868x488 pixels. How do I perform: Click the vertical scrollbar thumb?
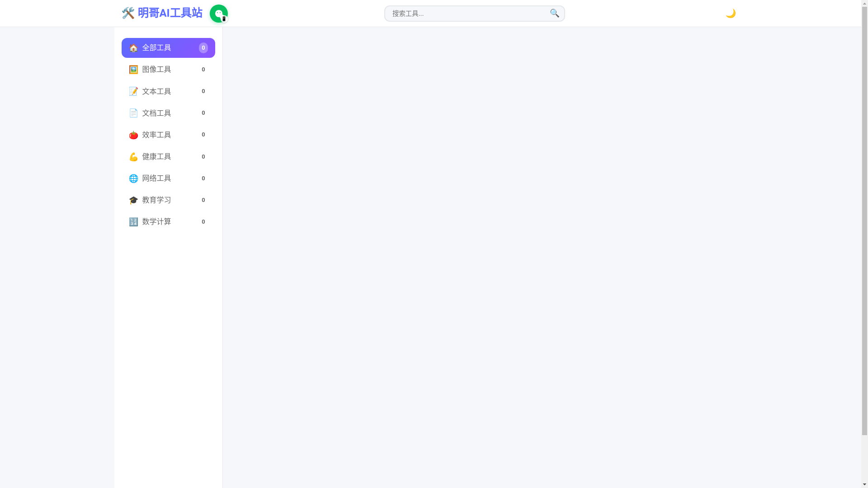click(x=864, y=221)
